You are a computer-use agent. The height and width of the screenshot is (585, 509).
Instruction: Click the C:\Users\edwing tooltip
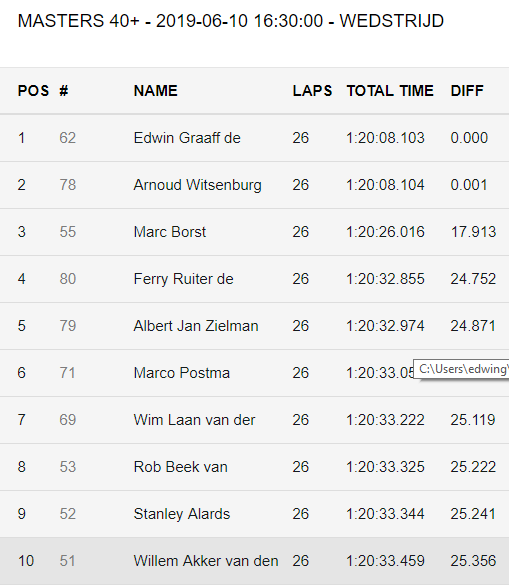pyautogui.click(x=461, y=369)
